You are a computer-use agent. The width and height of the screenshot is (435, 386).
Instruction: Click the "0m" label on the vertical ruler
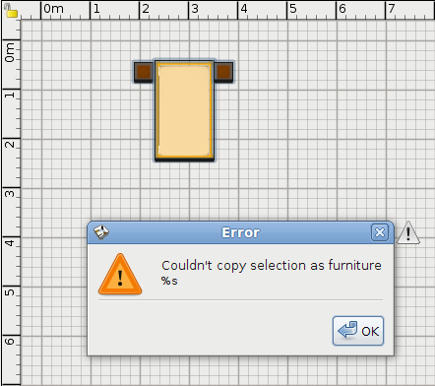(9, 52)
